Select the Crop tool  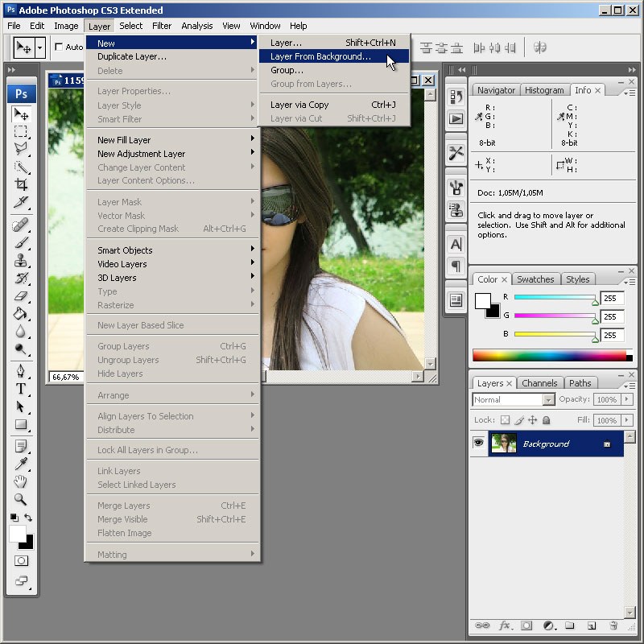point(21,184)
